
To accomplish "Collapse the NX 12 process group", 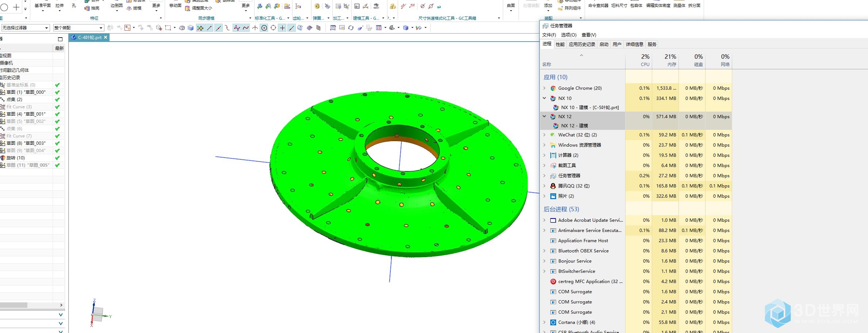I will [x=544, y=116].
